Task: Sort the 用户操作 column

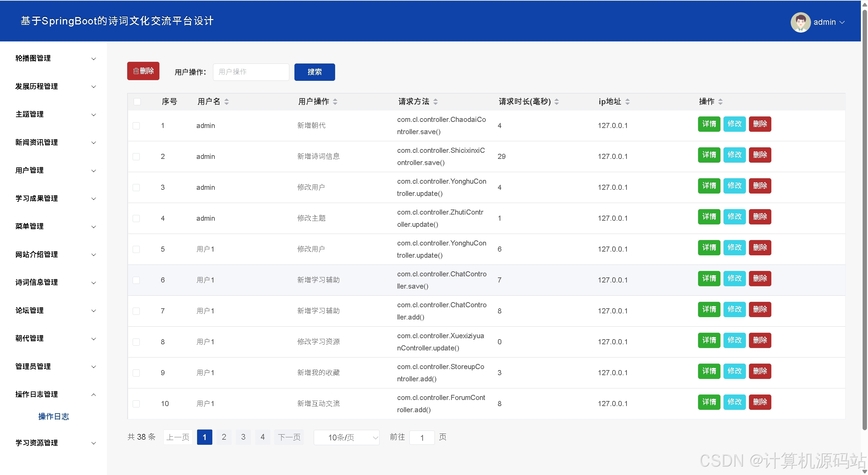Action: (335, 102)
